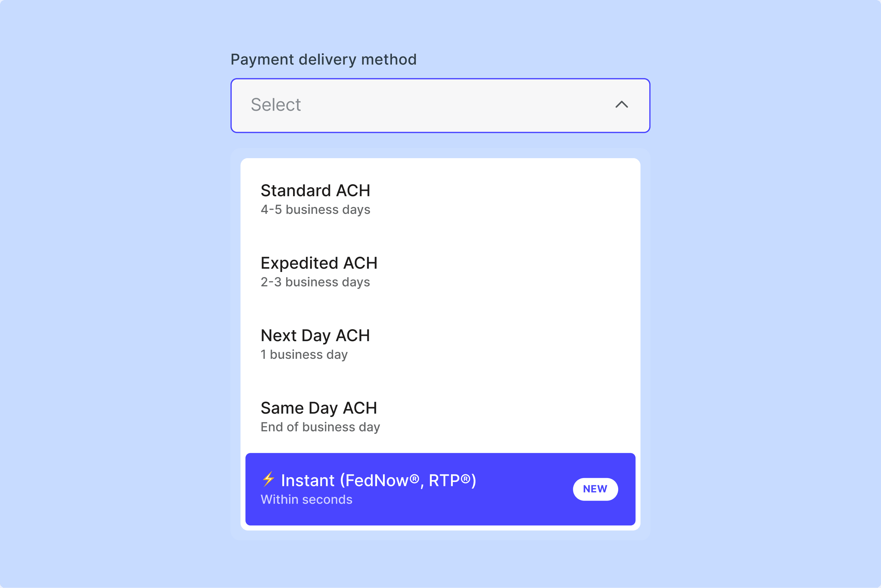Click the word Instant in the highlighted option
The height and width of the screenshot is (588, 881).
pos(307,481)
